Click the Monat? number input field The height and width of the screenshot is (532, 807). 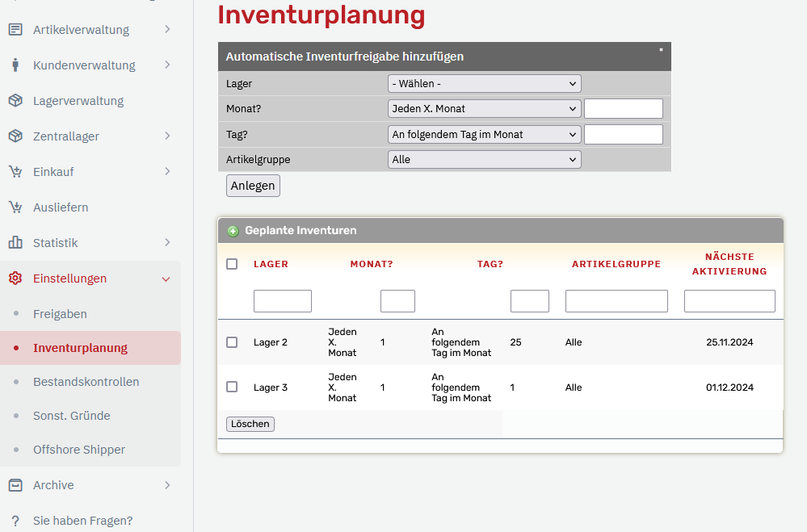624,108
